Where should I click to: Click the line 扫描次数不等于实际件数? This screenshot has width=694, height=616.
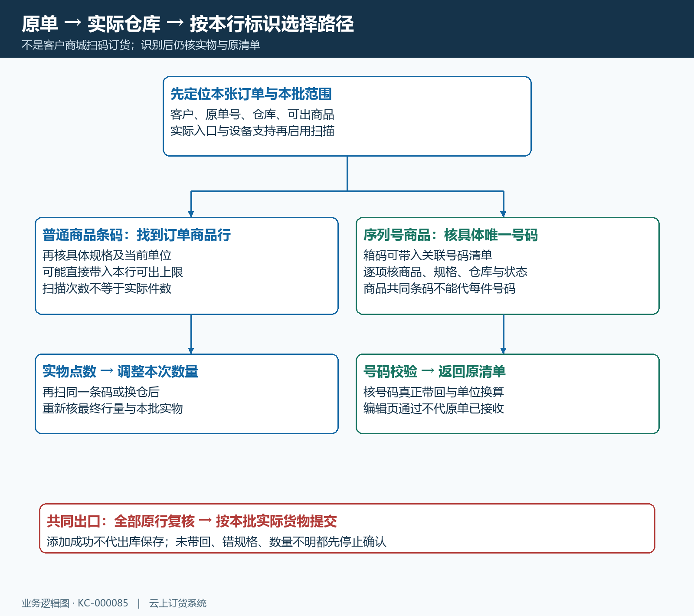[x=107, y=288]
